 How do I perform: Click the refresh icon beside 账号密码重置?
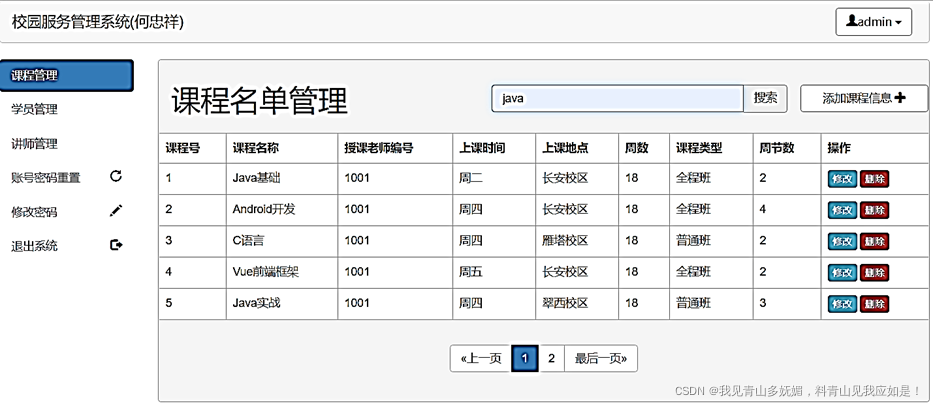click(x=116, y=176)
